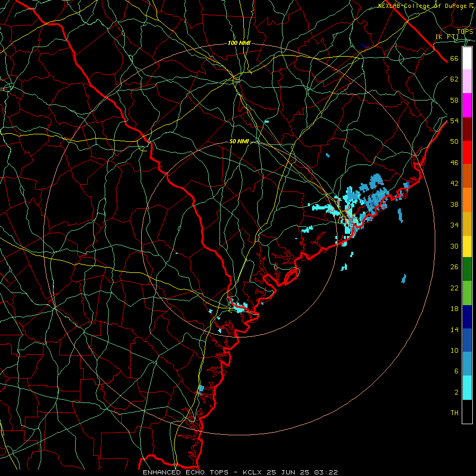Select the bright orange legend swatch
Image resolution: width=476 pixels, height=476 pixels.
tap(467, 200)
